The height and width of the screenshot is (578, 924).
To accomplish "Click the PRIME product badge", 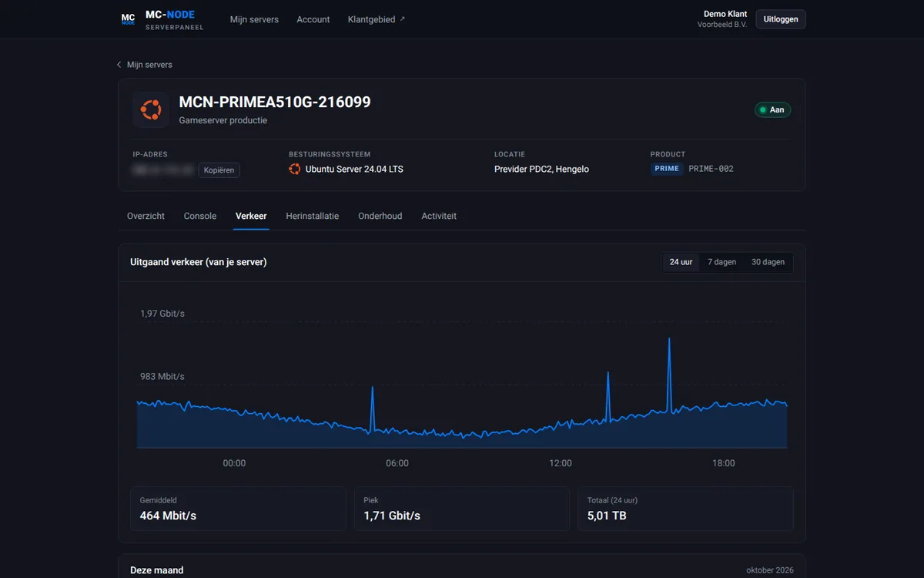I will [667, 169].
